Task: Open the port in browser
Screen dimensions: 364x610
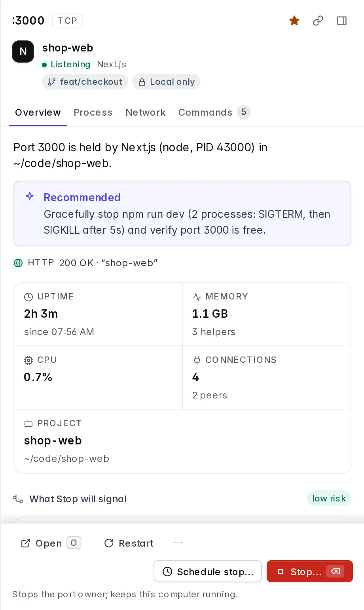Action: 51,543
